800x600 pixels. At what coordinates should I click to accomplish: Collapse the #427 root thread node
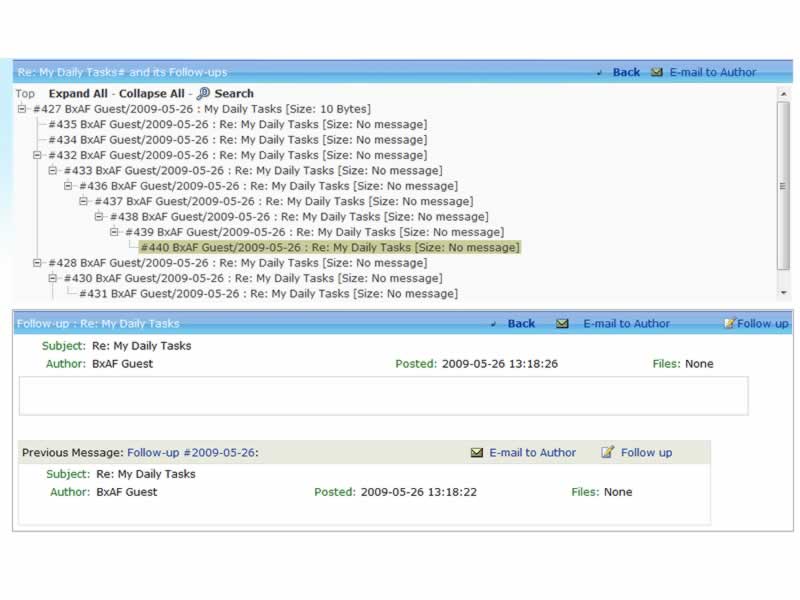22,109
